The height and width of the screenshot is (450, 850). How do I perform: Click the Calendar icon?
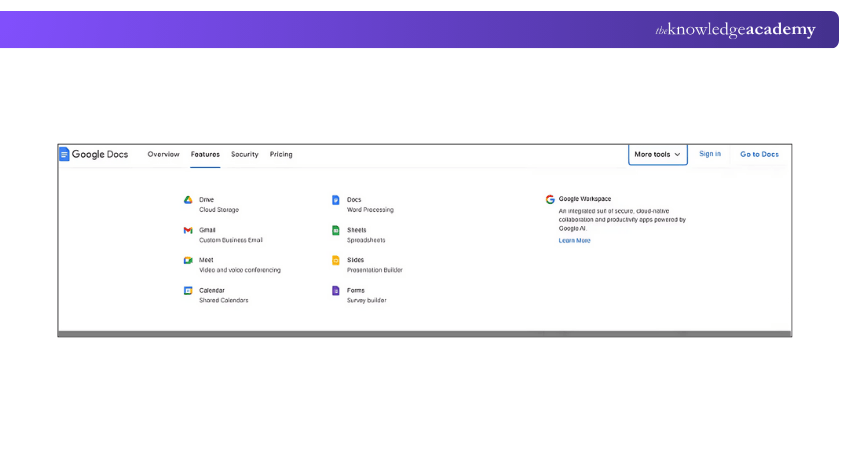click(188, 291)
